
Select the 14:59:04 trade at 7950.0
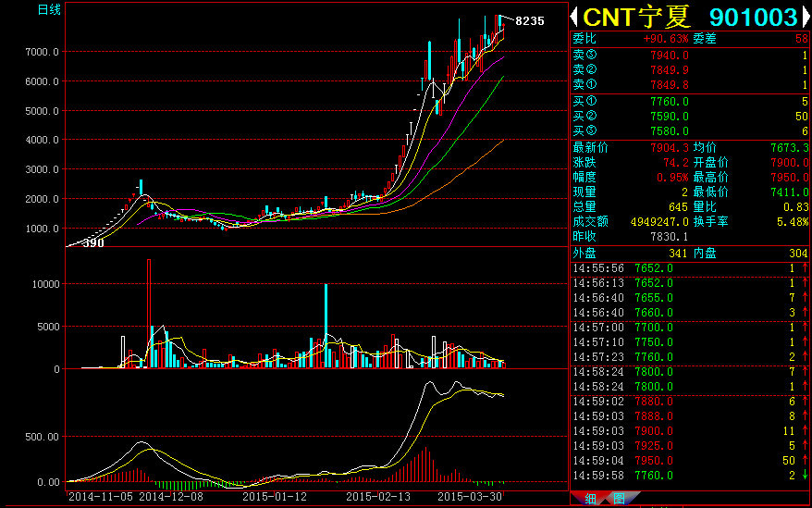pyautogui.click(x=690, y=460)
